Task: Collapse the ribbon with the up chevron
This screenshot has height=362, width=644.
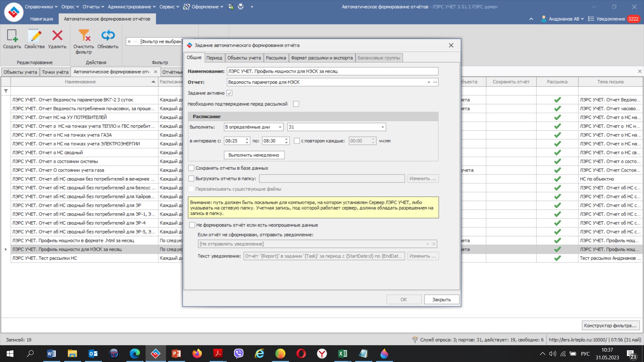Action: pyautogui.click(x=531, y=19)
